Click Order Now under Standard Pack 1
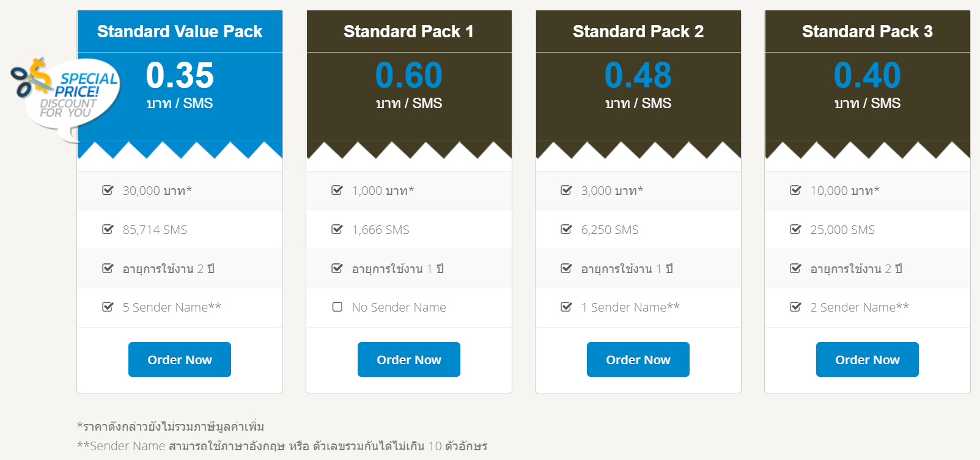Viewport: 980px width, 460px height. (409, 359)
